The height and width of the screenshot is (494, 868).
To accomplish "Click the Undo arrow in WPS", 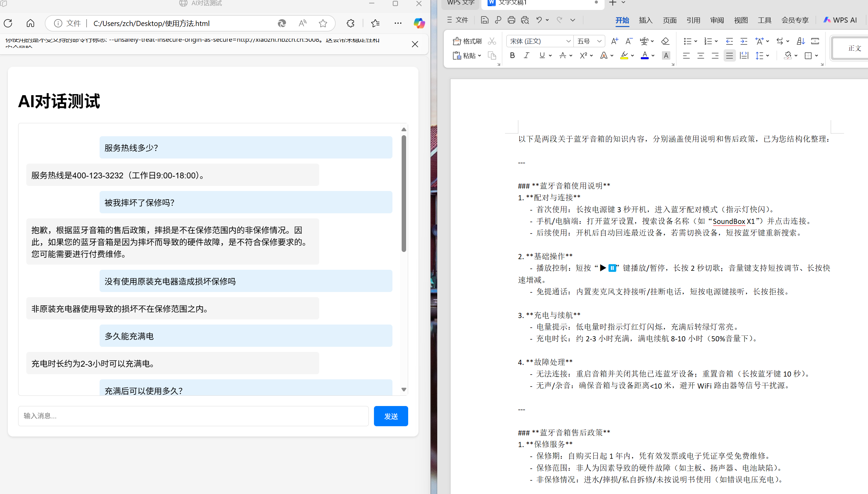I will pos(539,20).
